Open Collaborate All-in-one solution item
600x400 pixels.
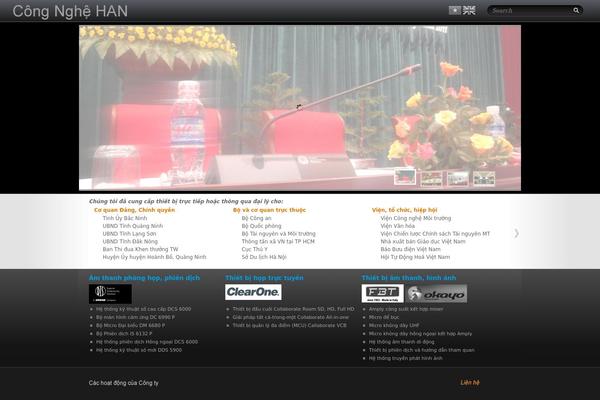tap(290, 317)
